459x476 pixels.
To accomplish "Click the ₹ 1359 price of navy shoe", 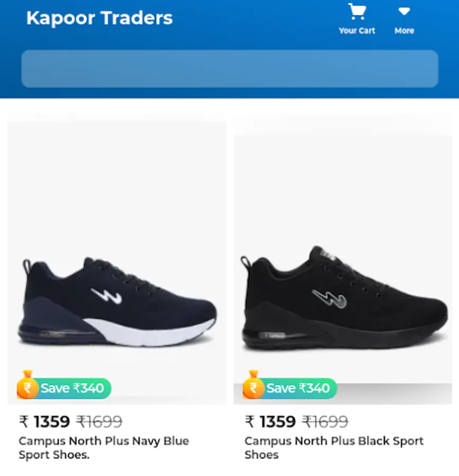I will pyautogui.click(x=44, y=422).
